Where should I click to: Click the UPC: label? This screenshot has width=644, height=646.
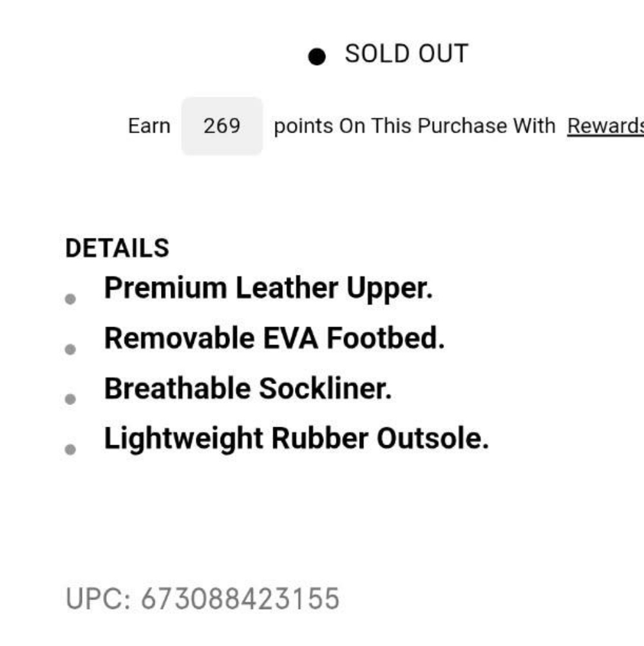98,599
